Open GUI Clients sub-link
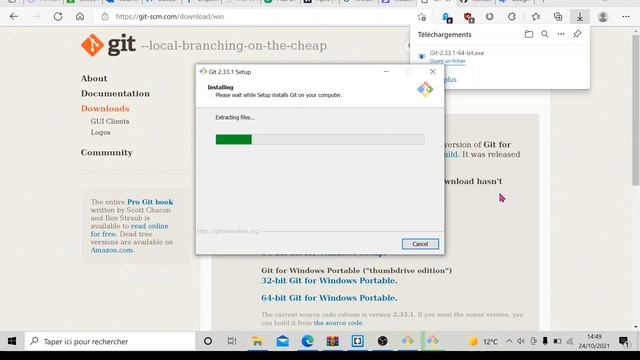The image size is (640, 360). coord(110,121)
